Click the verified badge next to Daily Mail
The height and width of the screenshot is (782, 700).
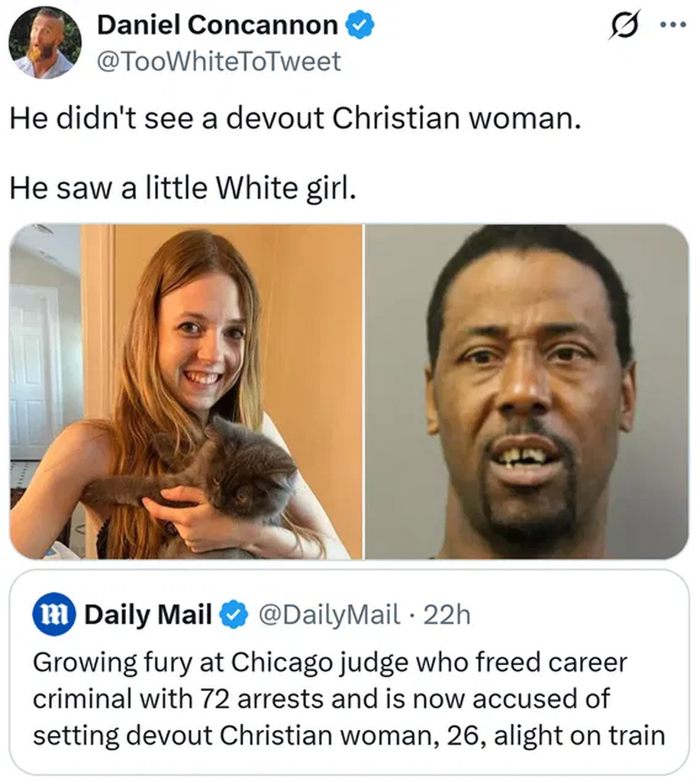tap(235, 614)
